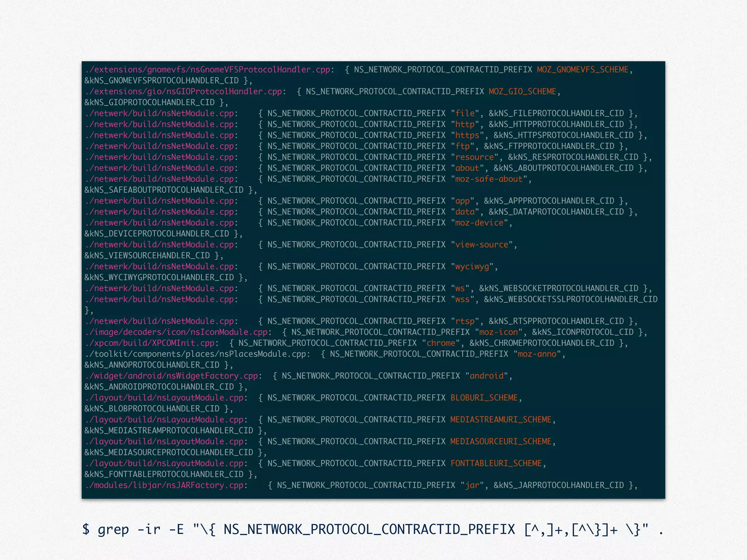The width and height of the screenshot is (747, 560).
Task: Click &kNS_FTPPROTOCOLHANDLER_CID text
Action: coord(549,146)
